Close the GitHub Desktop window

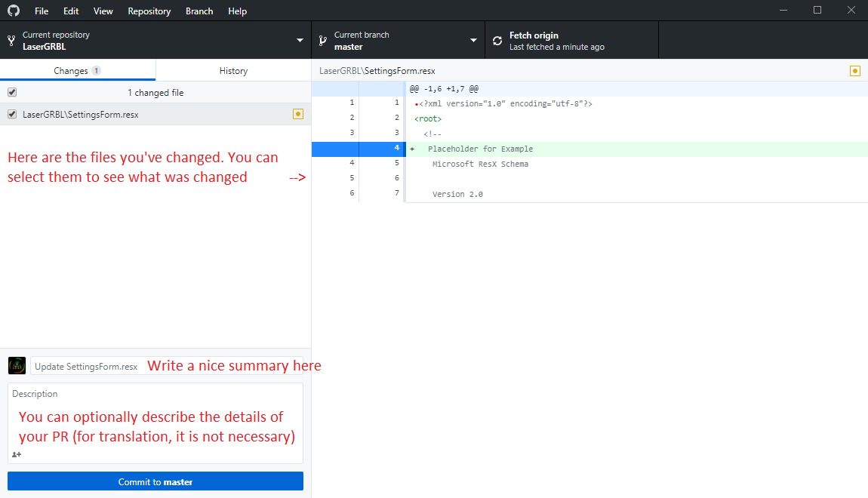coord(851,10)
